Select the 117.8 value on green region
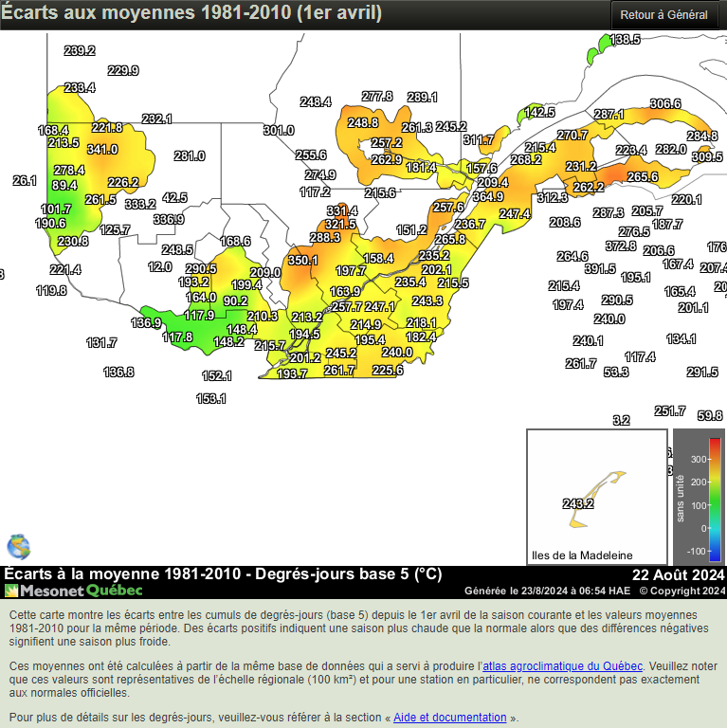The height and width of the screenshot is (728, 727). (x=177, y=337)
